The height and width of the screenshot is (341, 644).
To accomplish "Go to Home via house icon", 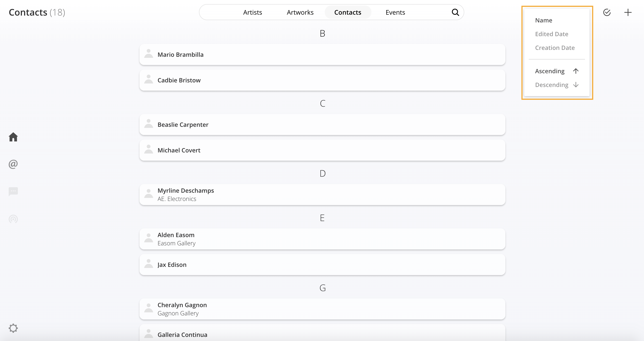I will 13,137.
